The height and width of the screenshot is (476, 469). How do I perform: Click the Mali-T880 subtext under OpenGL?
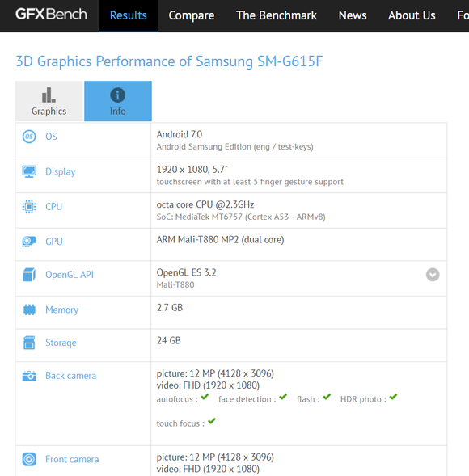[175, 285]
